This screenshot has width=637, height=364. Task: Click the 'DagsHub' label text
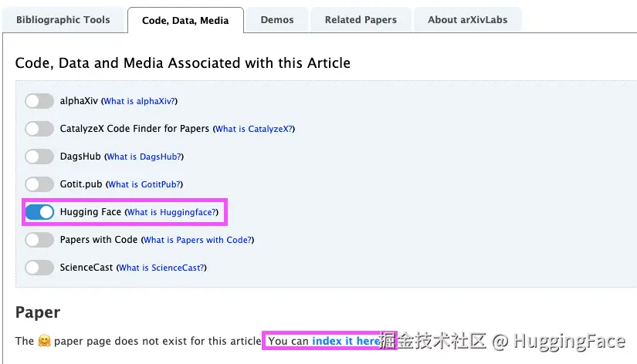click(x=80, y=157)
